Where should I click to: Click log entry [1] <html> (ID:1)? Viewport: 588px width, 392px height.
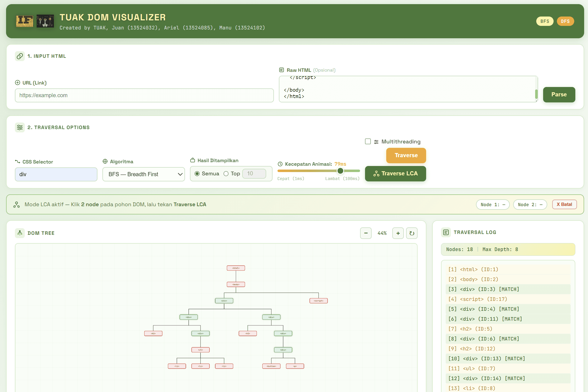click(508, 269)
